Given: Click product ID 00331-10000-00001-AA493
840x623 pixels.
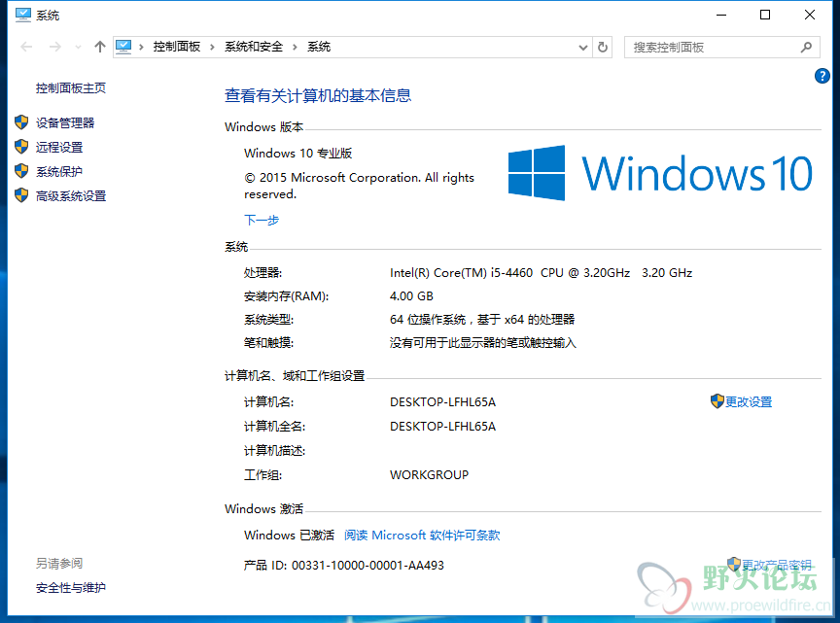Looking at the screenshot, I should 367,565.
